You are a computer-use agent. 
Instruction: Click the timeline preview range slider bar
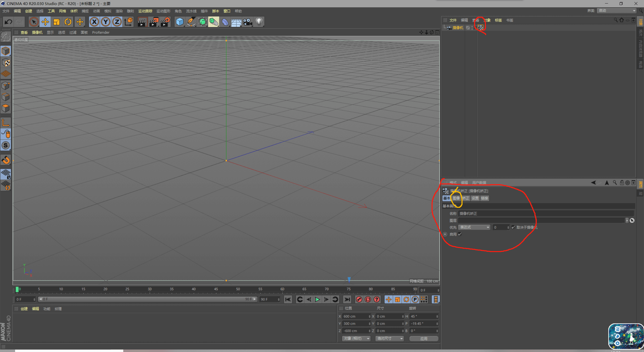tap(147, 299)
